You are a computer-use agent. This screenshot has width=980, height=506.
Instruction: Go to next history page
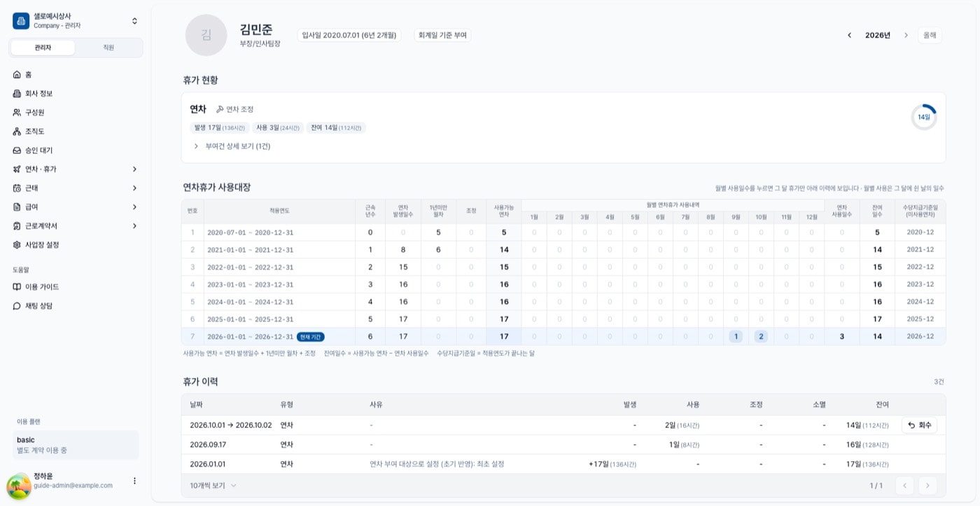click(x=927, y=486)
